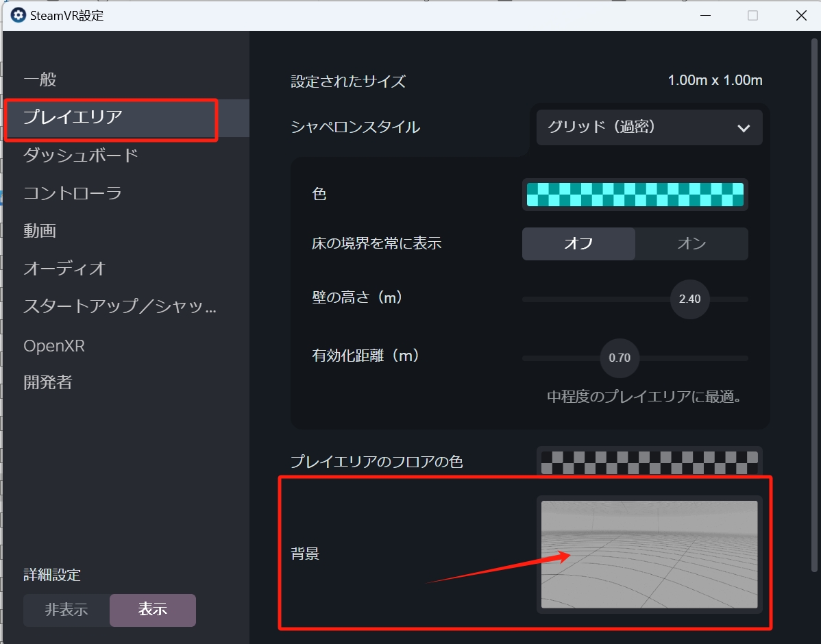This screenshot has width=821, height=644.
Task: Open the シャペロンスタイル dropdown
Action: (x=649, y=127)
